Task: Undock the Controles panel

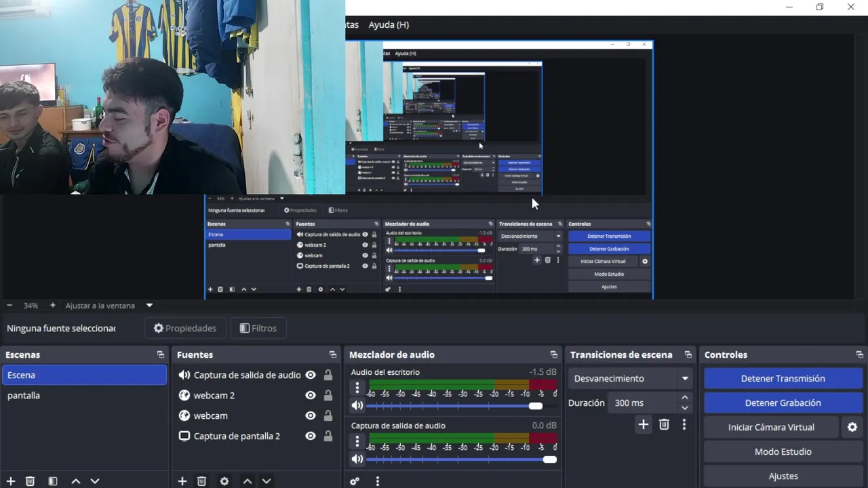Action: click(x=860, y=354)
